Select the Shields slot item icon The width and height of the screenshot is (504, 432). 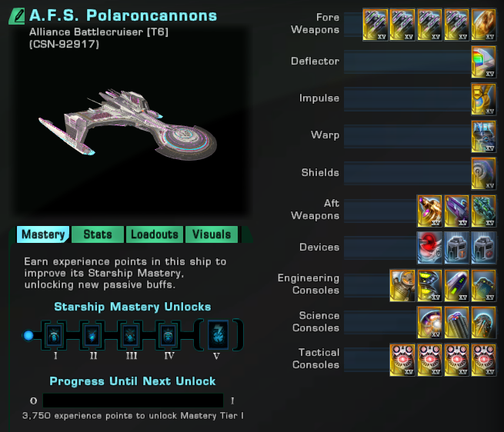click(x=483, y=174)
